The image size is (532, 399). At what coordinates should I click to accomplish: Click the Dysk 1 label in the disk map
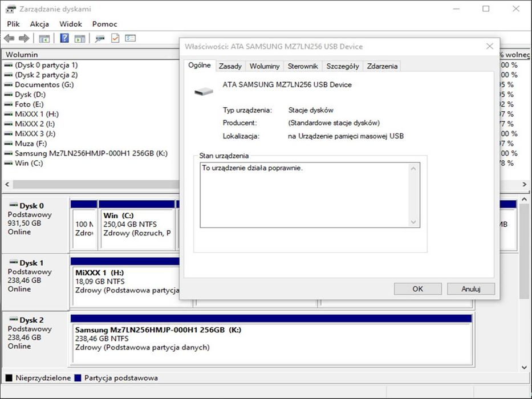coord(31,263)
